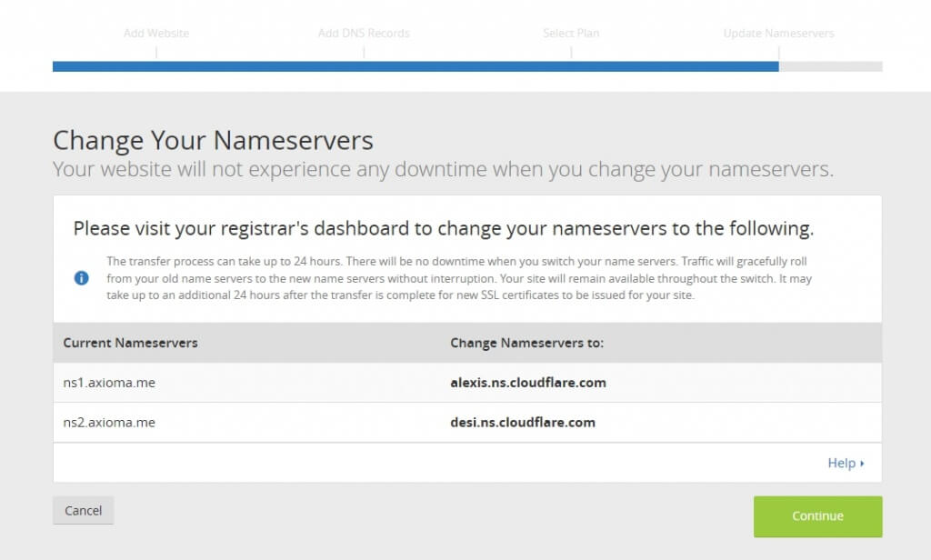Click the Current Nameservers column header

pos(130,343)
